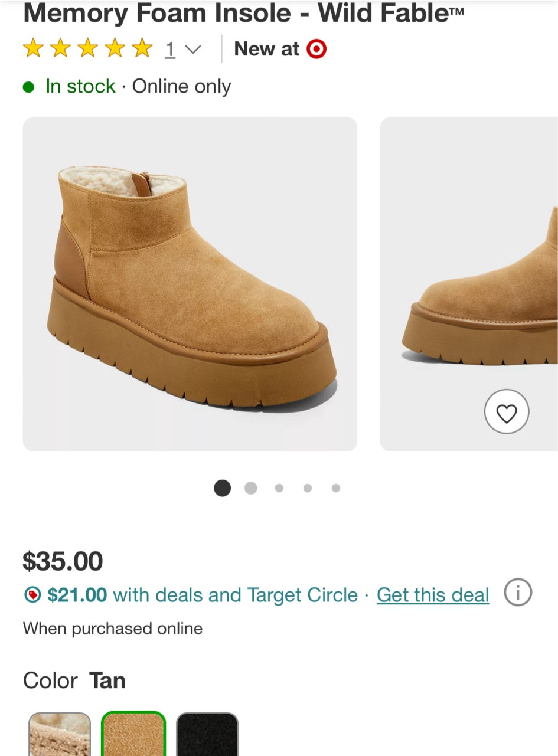Open the info icon beside the deal text
This screenshot has height=756, width=558.
click(x=518, y=593)
